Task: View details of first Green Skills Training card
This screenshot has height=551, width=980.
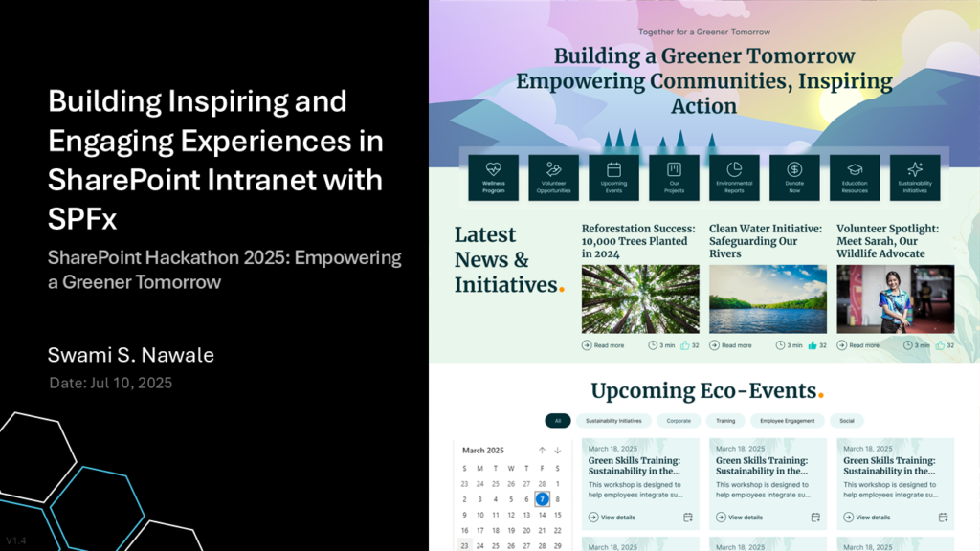Action: pyautogui.click(x=612, y=518)
